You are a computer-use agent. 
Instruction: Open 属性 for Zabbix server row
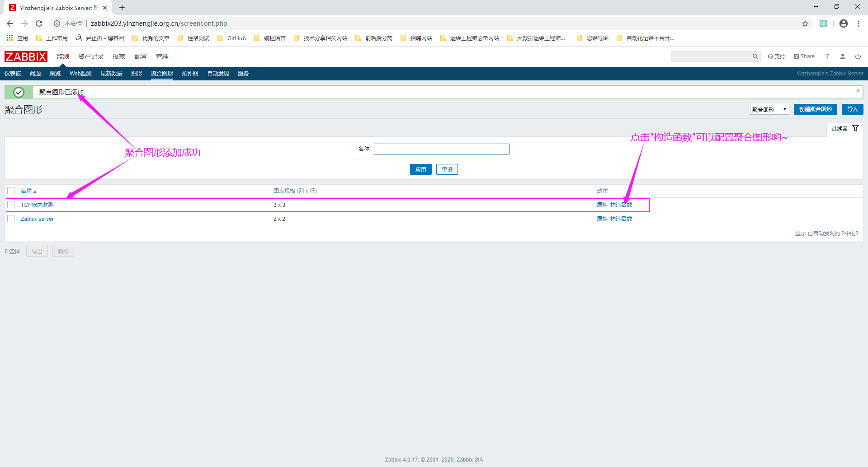[602, 219]
